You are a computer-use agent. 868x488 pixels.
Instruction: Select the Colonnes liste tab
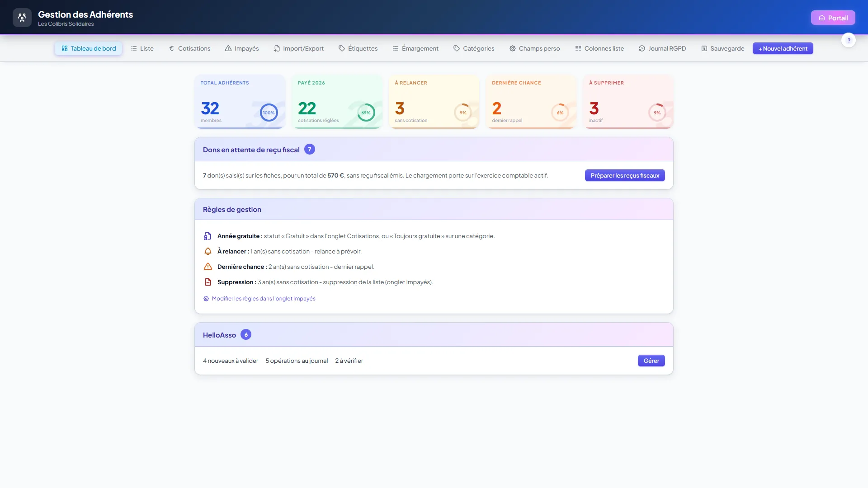click(x=599, y=48)
